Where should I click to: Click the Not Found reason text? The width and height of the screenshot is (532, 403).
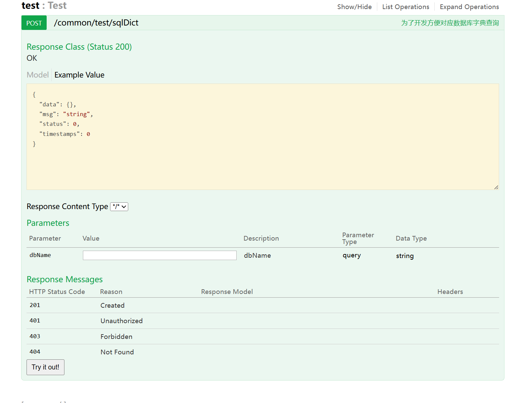117,352
